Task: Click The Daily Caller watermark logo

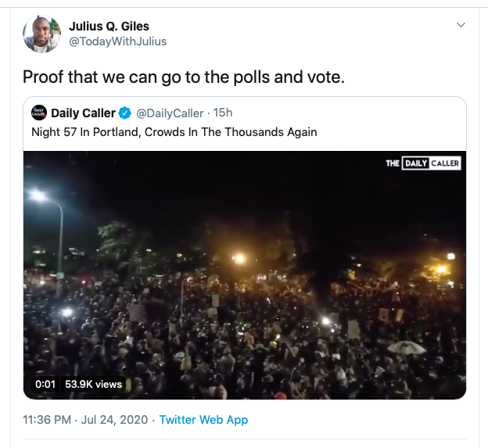Action: pyautogui.click(x=423, y=163)
